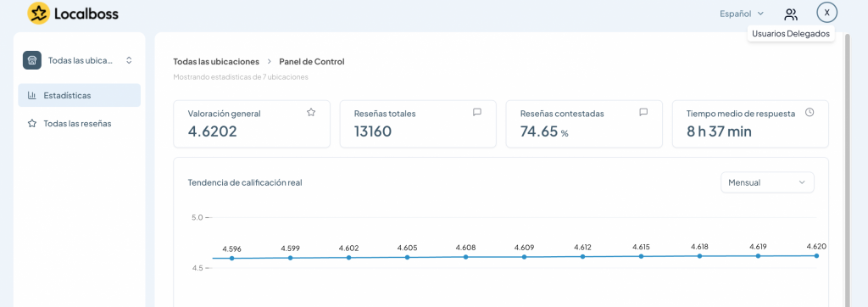Viewport: 868px width, 307px height.
Task: Click the clock icon in Tiempo medio de respuesta
Action: tap(810, 113)
